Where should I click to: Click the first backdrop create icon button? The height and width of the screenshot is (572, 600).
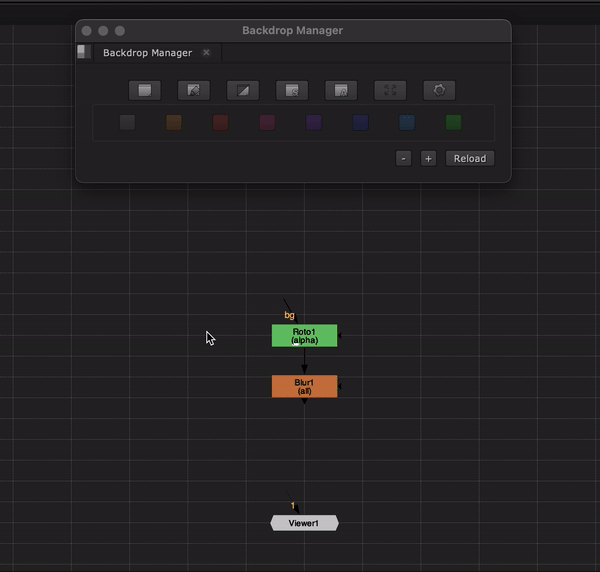(x=145, y=90)
